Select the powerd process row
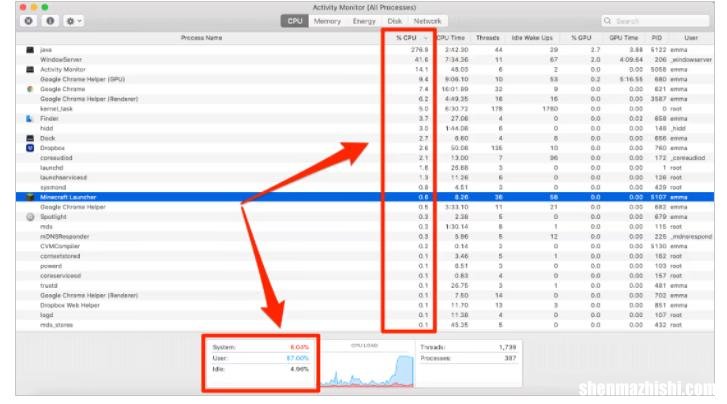Screen dimensions: 727x404 pos(365,266)
